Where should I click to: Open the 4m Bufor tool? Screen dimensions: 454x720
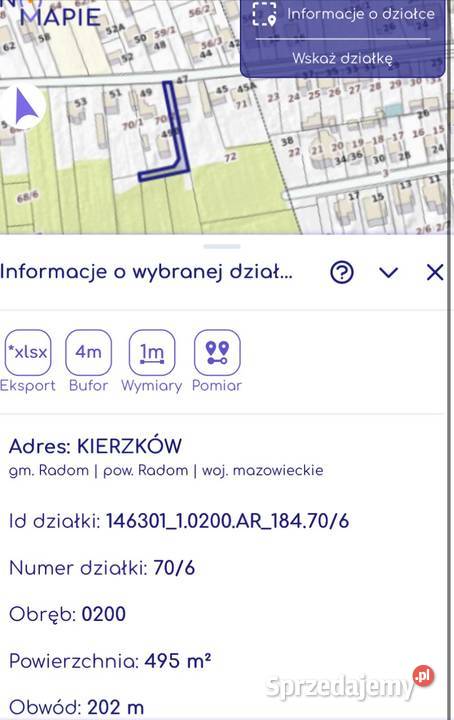[89, 352]
